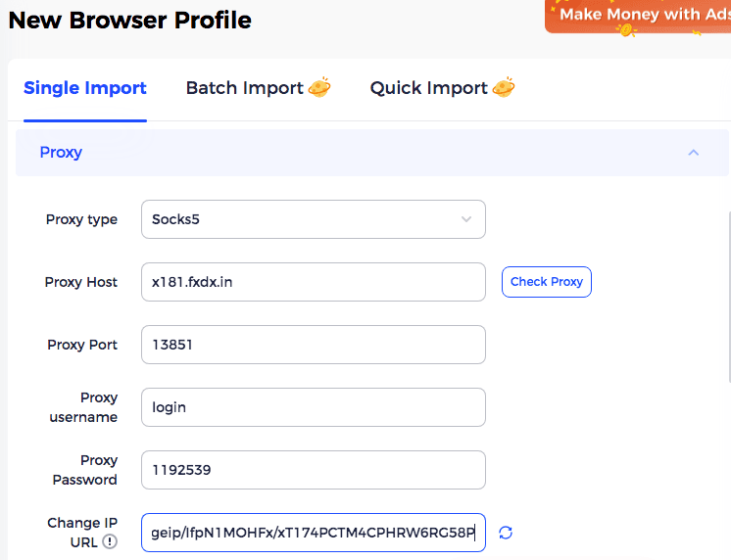Viewport: 731px width, 560px height.
Task: Switch to the Single Import tab
Action: click(x=85, y=88)
